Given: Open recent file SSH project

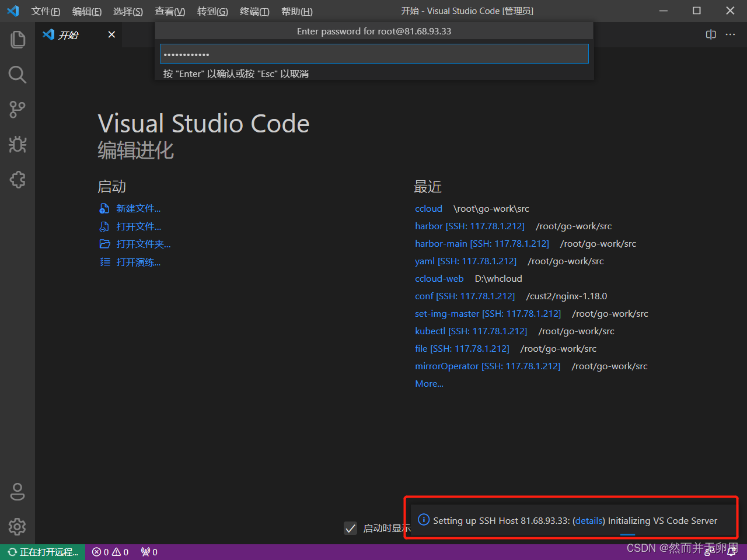Looking at the screenshot, I should (x=462, y=349).
